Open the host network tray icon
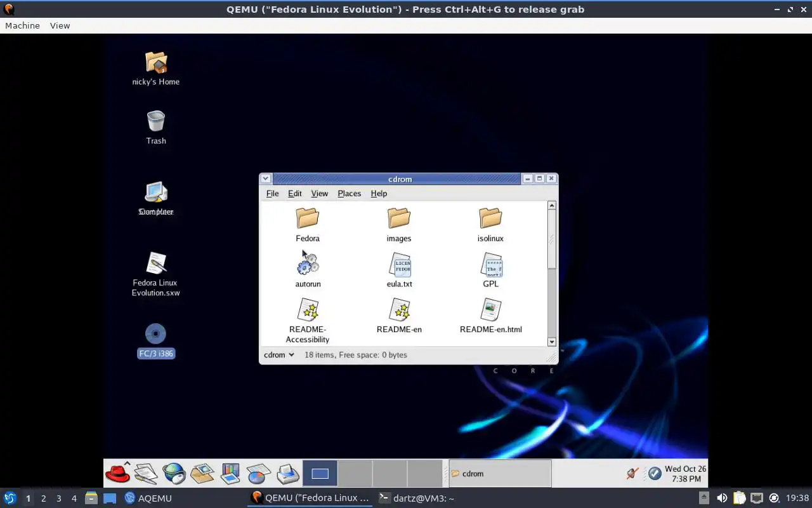The image size is (812, 508). pos(756,498)
